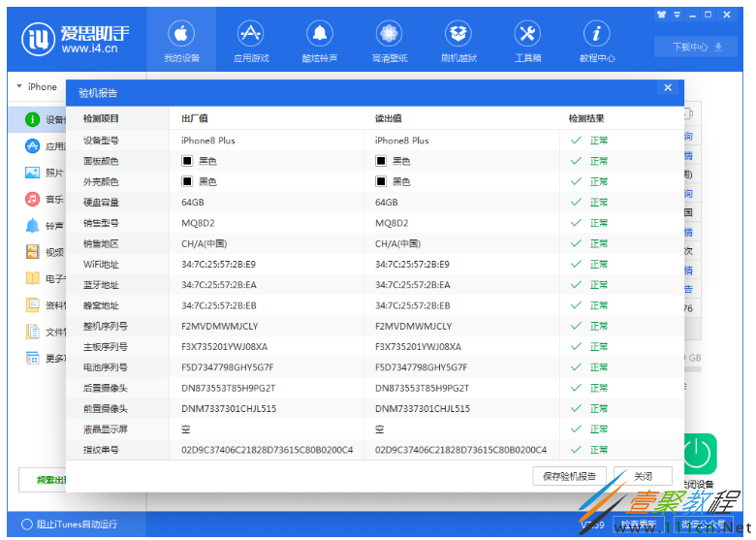Click factory serial F2MVDMWMJCLY

220,327
